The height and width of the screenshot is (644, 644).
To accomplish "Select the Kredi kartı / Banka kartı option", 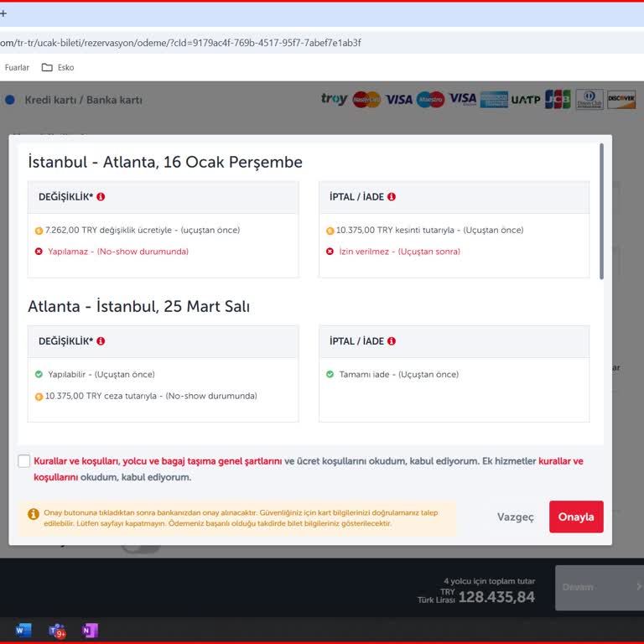I will pyautogui.click(x=11, y=100).
